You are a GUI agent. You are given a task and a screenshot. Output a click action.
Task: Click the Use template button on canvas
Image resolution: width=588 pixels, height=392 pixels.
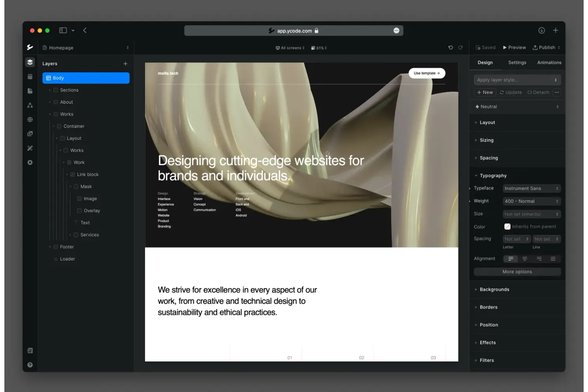coord(427,73)
